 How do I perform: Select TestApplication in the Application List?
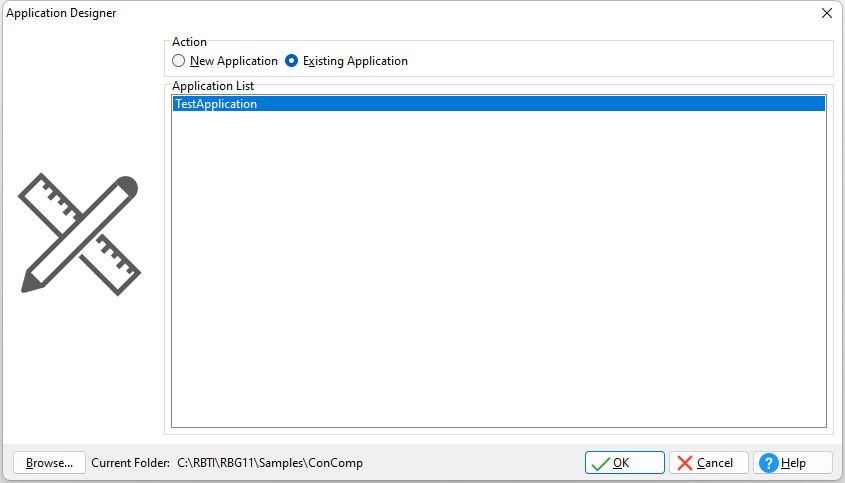498,104
